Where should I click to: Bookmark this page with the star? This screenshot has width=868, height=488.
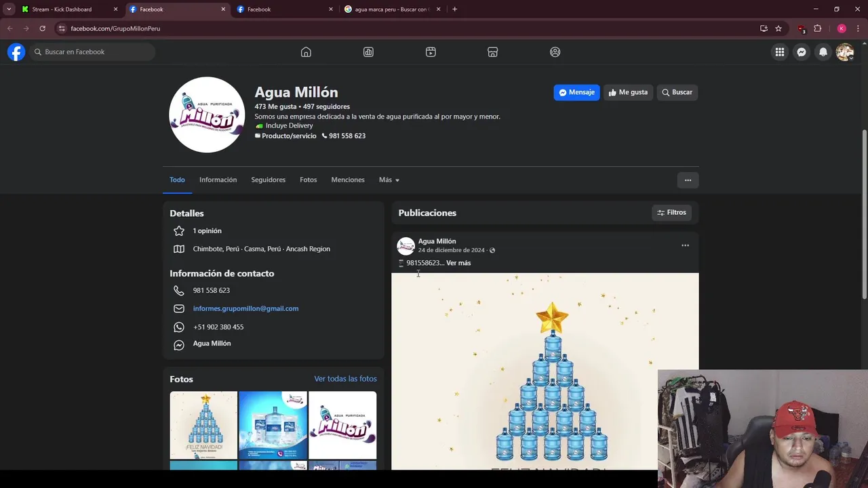coord(778,28)
